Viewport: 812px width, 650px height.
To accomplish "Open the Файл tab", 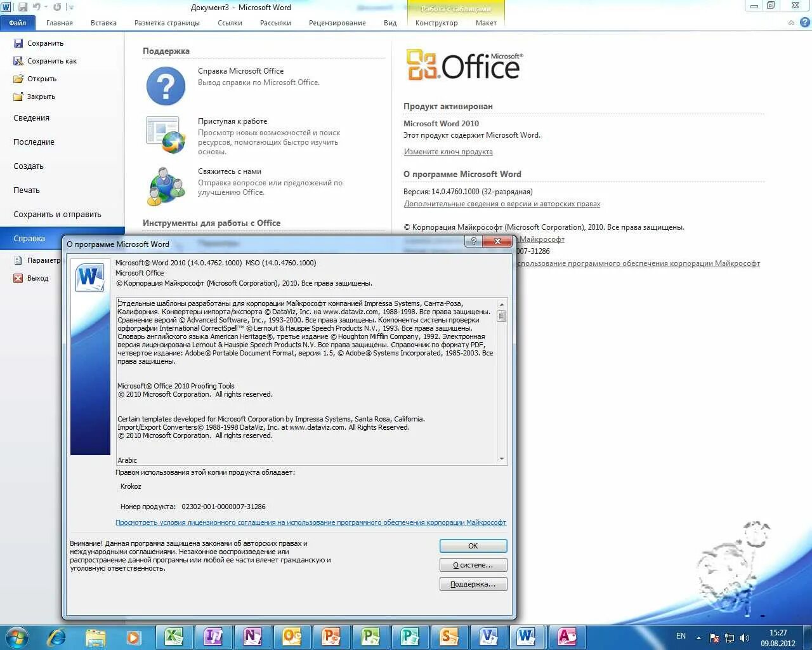I will (18, 23).
